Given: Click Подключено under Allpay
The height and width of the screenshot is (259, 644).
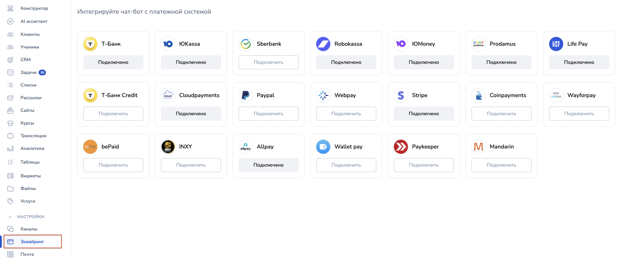Looking at the screenshot, I should [268, 165].
